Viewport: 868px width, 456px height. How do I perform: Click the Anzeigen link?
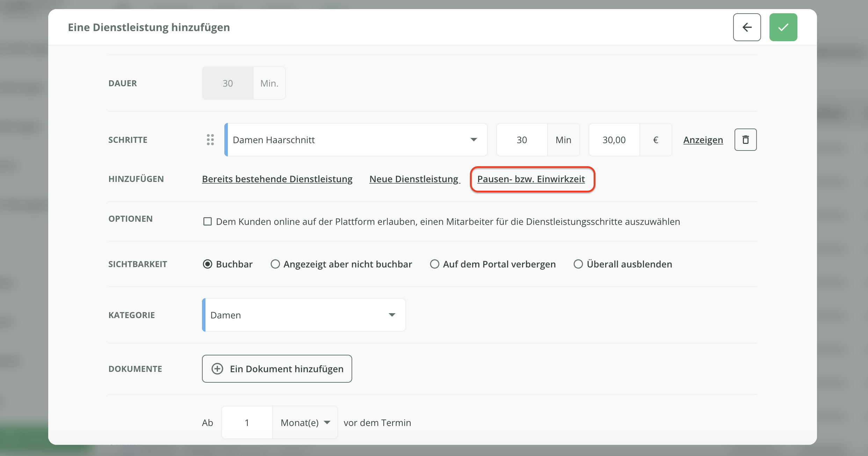703,140
